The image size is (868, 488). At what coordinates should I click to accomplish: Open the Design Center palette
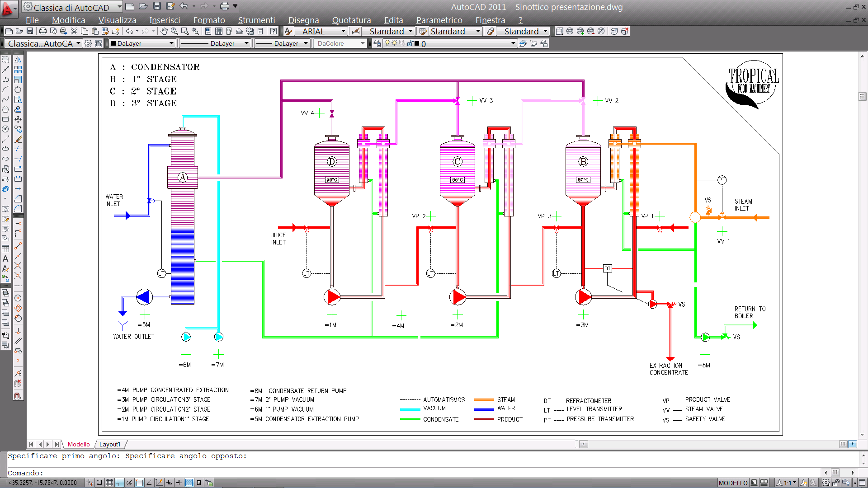click(x=219, y=31)
